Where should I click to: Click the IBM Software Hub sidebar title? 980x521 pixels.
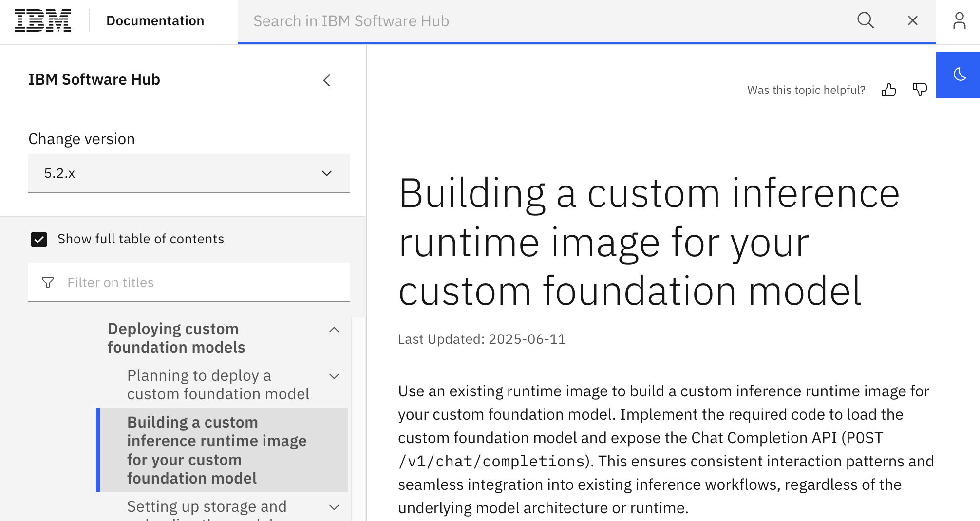pyautogui.click(x=94, y=79)
